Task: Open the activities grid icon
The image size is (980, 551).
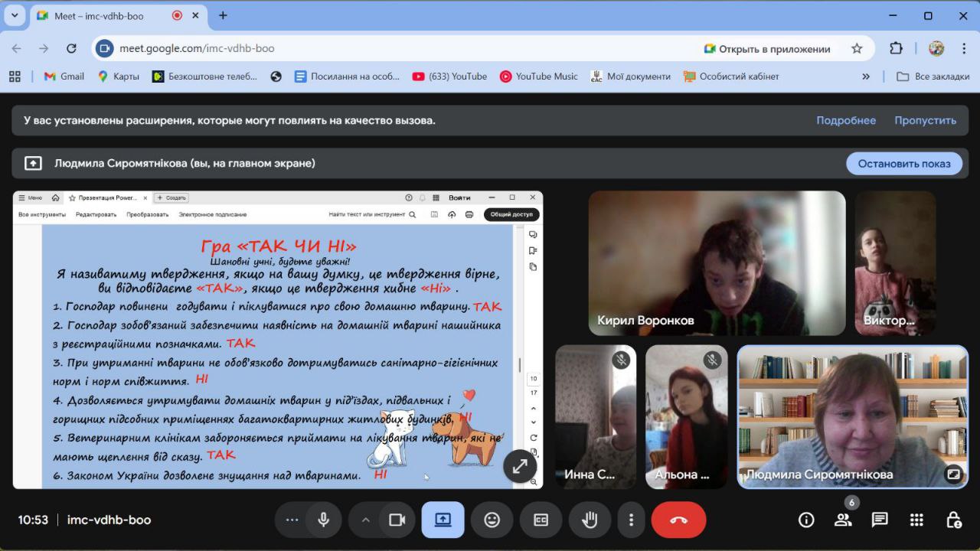Action: [x=916, y=520]
